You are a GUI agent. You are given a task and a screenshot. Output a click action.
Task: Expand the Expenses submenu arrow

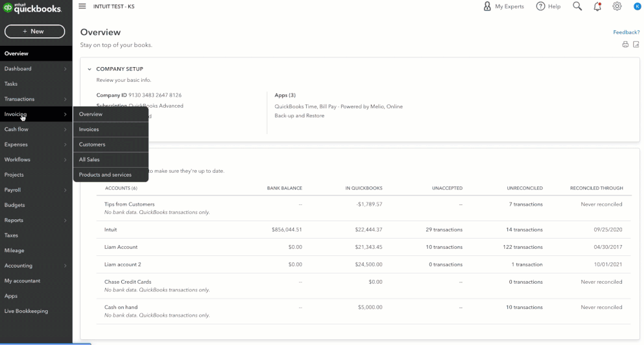[x=65, y=144]
